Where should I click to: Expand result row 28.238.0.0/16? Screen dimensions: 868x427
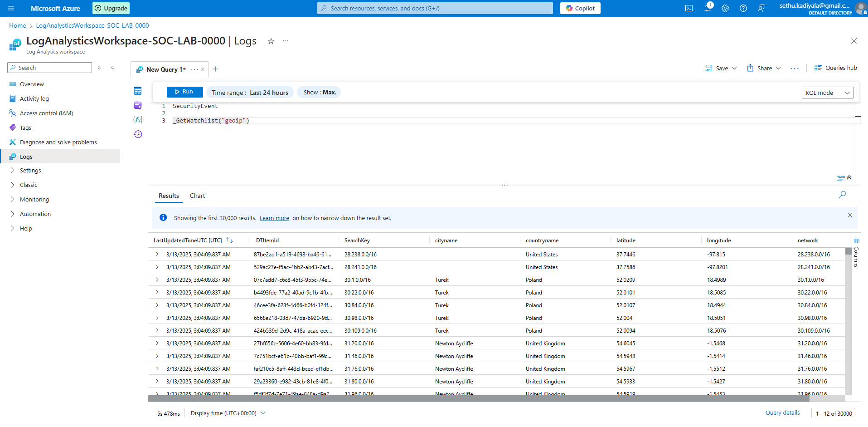[157, 254]
